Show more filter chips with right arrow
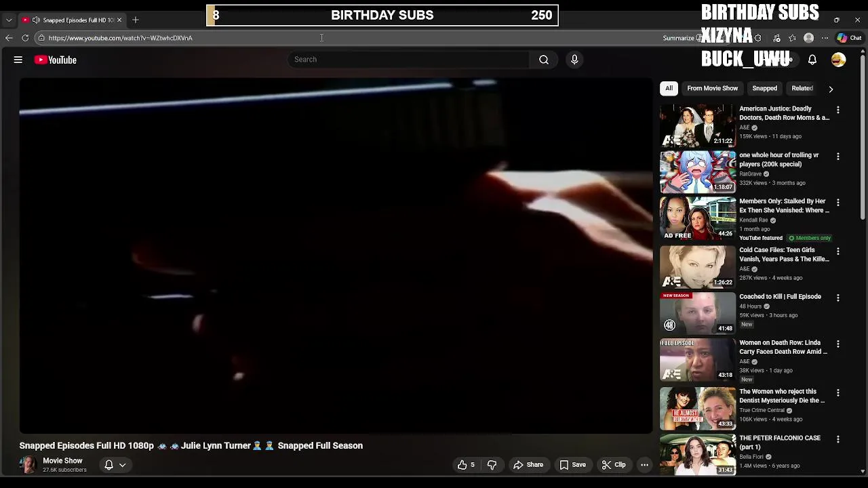Image resolution: width=868 pixels, height=488 pixels. (x=831, y=89)
